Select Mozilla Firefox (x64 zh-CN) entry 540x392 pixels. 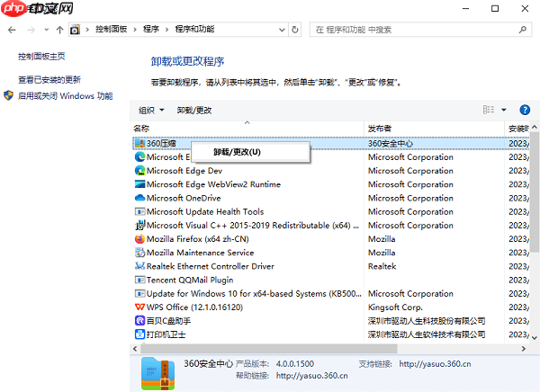[198, 239]
